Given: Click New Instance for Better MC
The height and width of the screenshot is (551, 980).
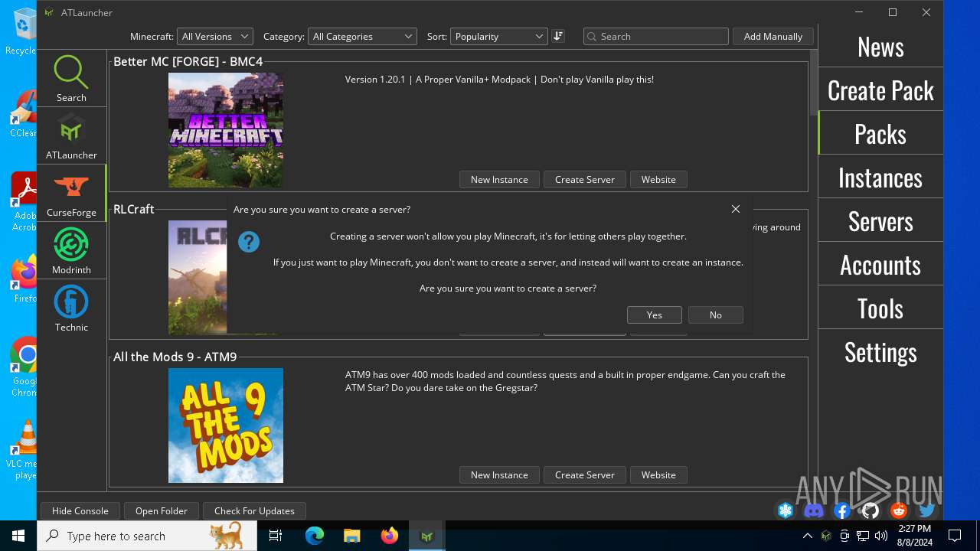Looking at the screenshot, I should [499, 179].
